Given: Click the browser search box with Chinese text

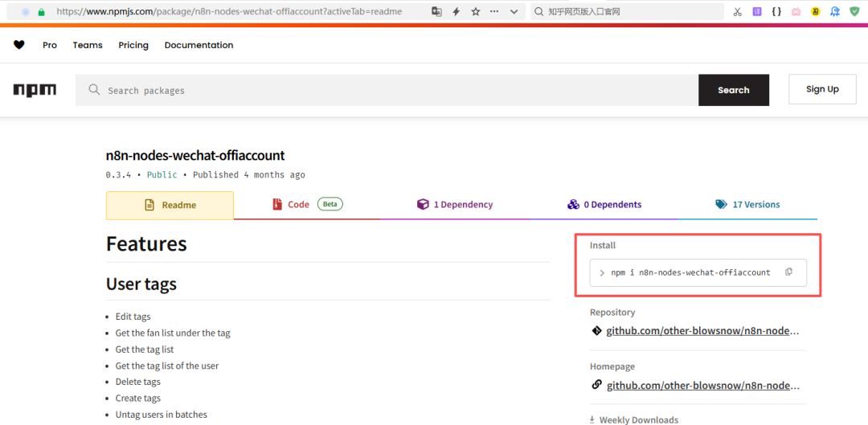Looking at the screenshot, I should [627, 11].
